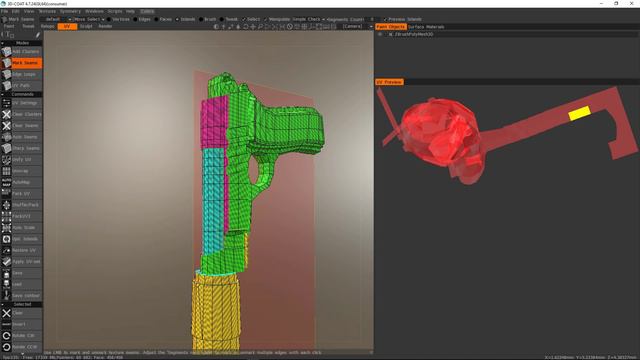The image size is (640, 360).
Task: Select Vertices selection mode
Action: click(118, 19)
